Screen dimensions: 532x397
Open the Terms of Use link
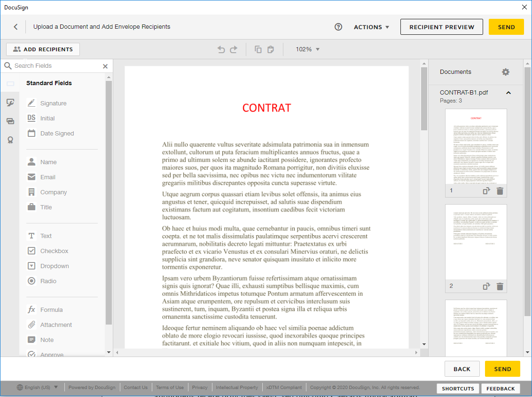(170, 387)
